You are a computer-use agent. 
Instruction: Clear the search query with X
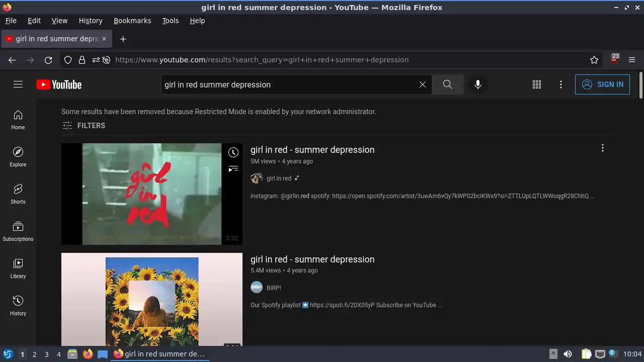423,84
